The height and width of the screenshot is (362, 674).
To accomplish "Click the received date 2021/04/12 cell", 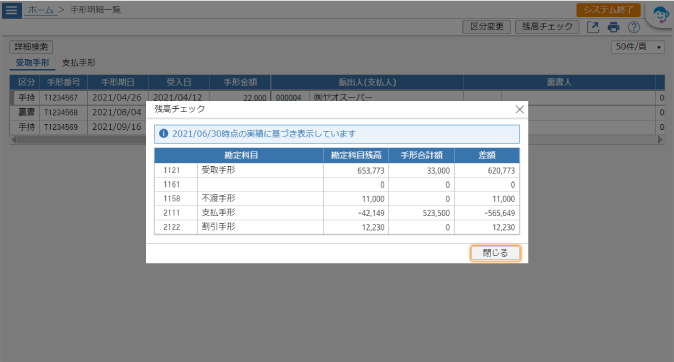I will point(178,97).
